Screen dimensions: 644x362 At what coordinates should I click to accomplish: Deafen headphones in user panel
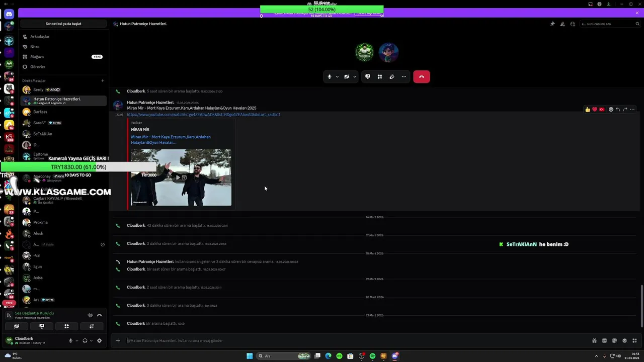click(x=85, y=340)
